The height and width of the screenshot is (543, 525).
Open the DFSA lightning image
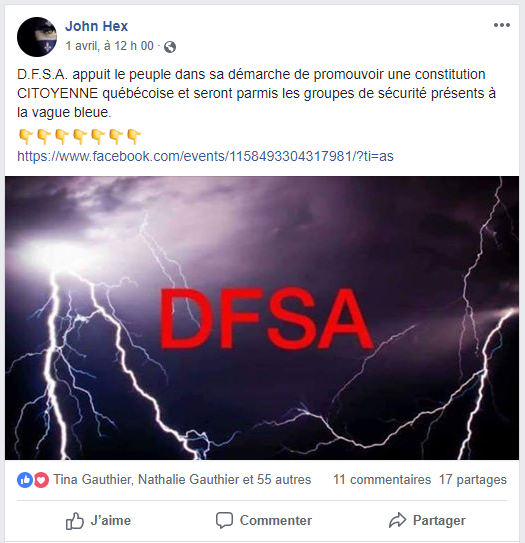point(262,318)
